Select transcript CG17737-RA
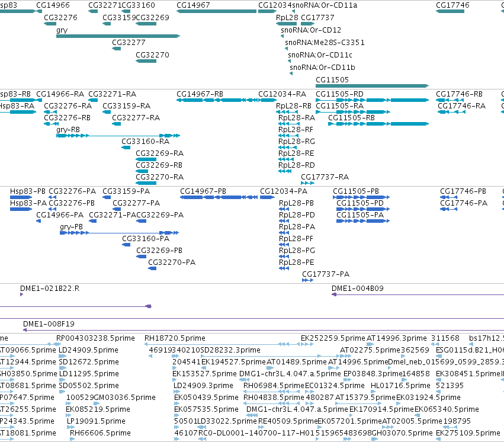This screenshot has width=504, height=442. pos(325,177)
